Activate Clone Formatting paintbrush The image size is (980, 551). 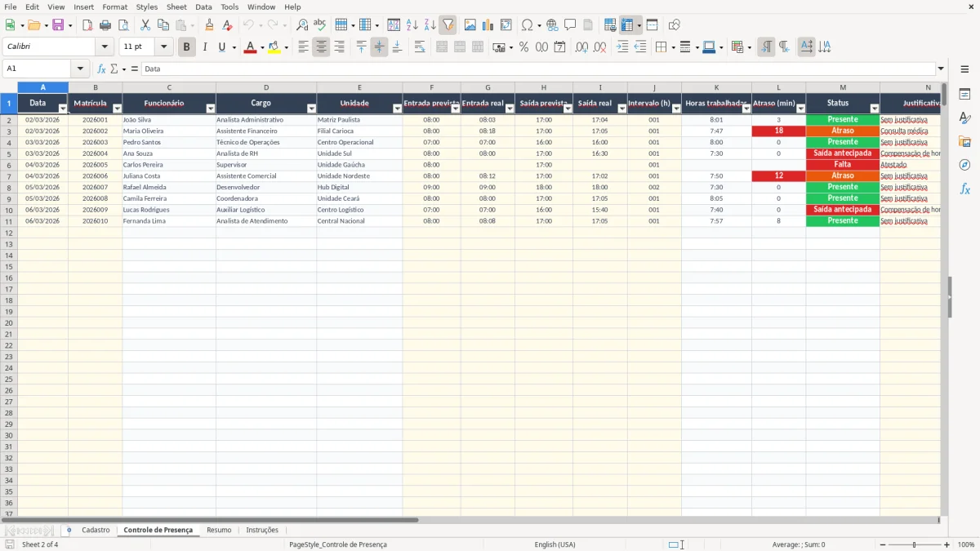click(x=210, y=25)
